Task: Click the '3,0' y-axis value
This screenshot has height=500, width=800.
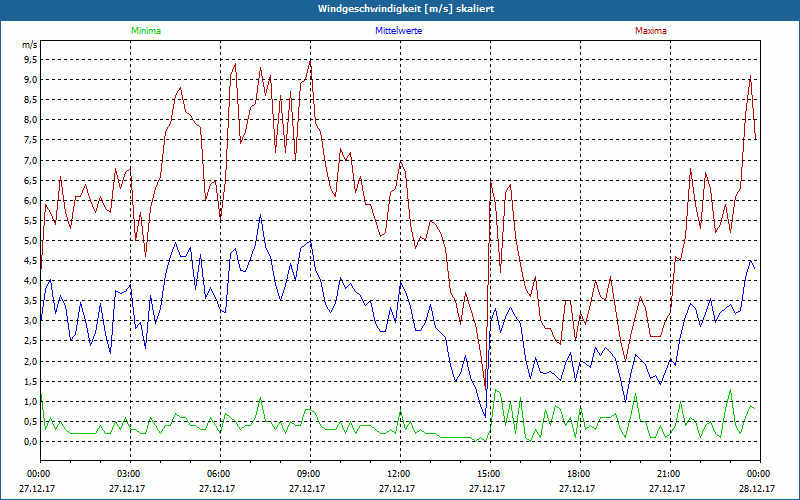Action: pos(31,321)
